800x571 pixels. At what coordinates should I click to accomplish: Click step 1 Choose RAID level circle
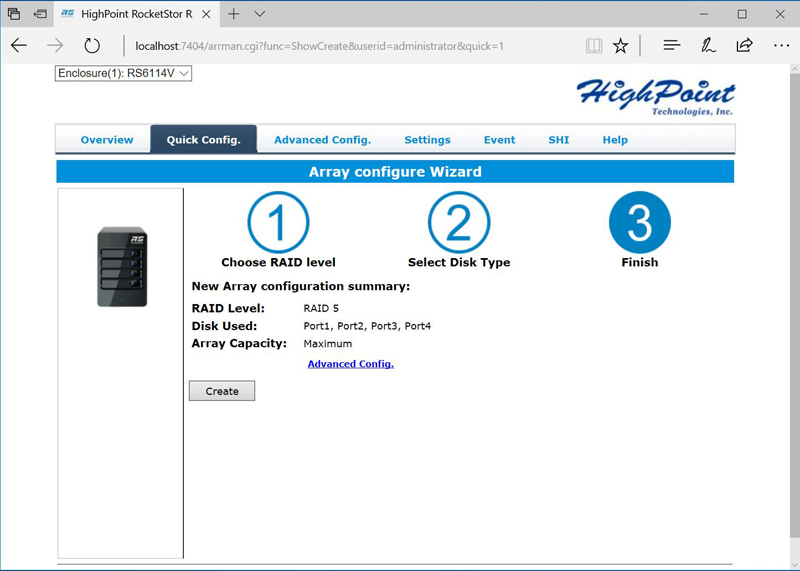point(278,222)
